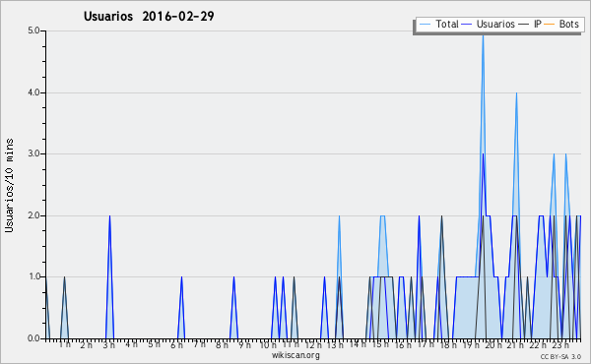Click the Usuarios peak at 2.0 near 3 h
This screenshot has height=364, width=591.
[109, 216]
